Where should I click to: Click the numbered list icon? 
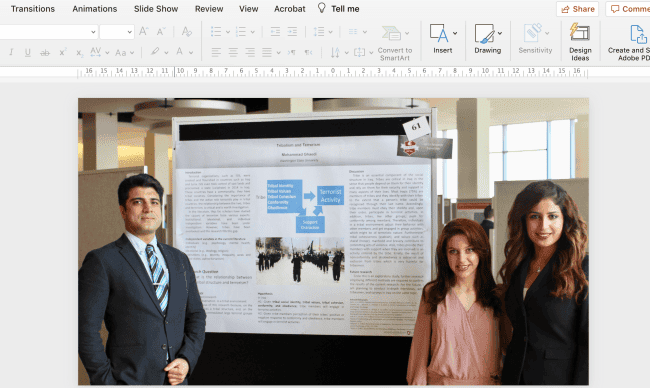pyautogui.click(x=241, y=32)
